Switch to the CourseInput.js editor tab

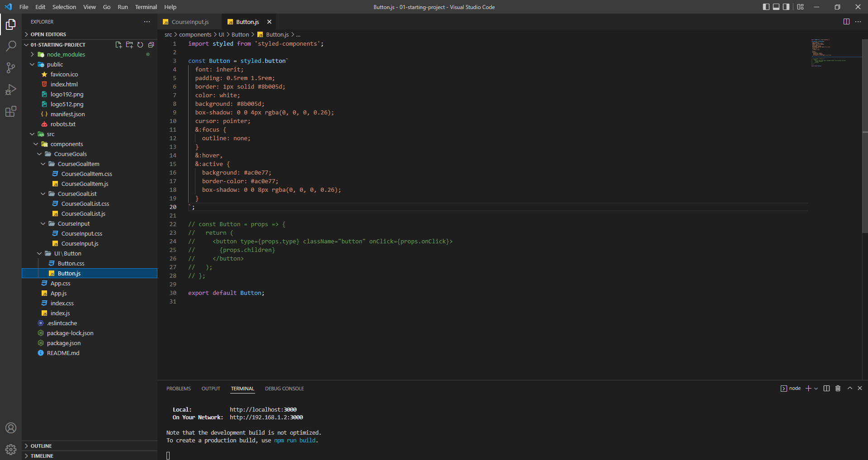[x=190, y=22]
